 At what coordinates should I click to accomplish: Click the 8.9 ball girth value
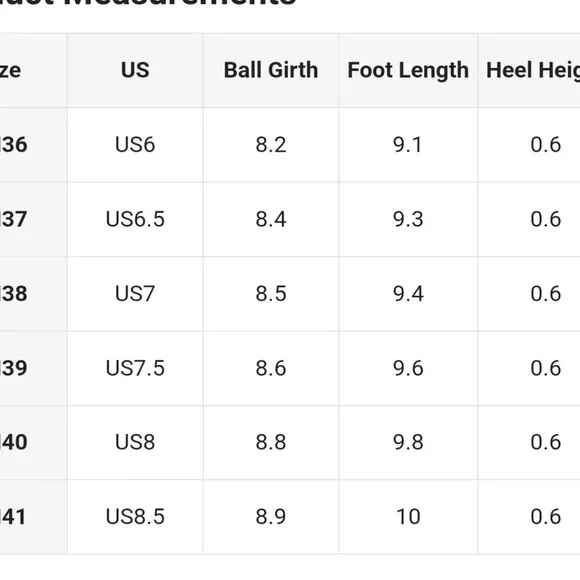pyautogui.click(x=271, y=516)
